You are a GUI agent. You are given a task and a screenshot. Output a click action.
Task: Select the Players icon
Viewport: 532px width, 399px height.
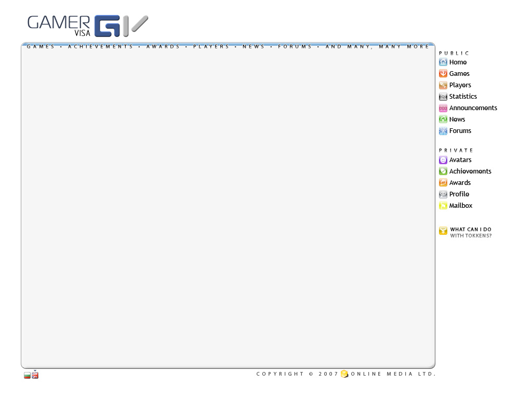(443, 85)
